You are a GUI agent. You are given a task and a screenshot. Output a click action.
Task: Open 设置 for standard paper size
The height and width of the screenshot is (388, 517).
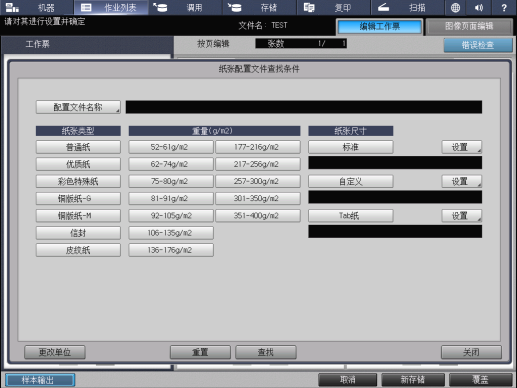pos(462,147)
